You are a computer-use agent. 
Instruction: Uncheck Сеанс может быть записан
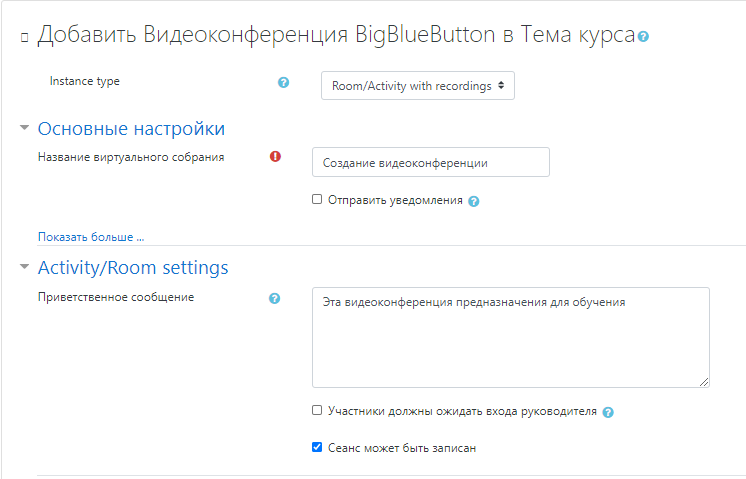pyautogui.click(x=317, y=448)
